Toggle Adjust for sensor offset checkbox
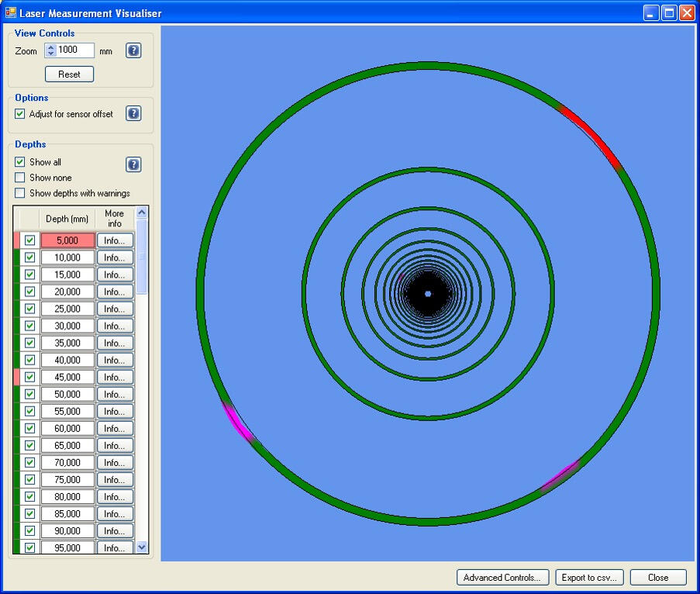This screenshot has height=594, width=700. coord(20,114)
